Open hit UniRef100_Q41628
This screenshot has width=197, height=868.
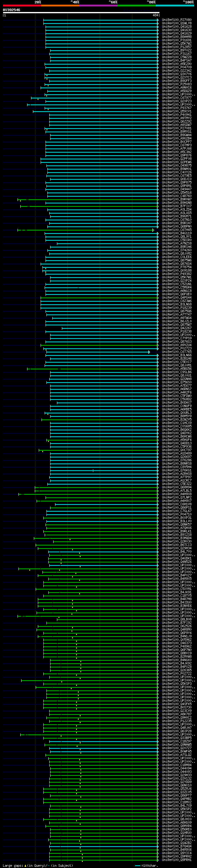pyautogui.click(x=176, y=26)
